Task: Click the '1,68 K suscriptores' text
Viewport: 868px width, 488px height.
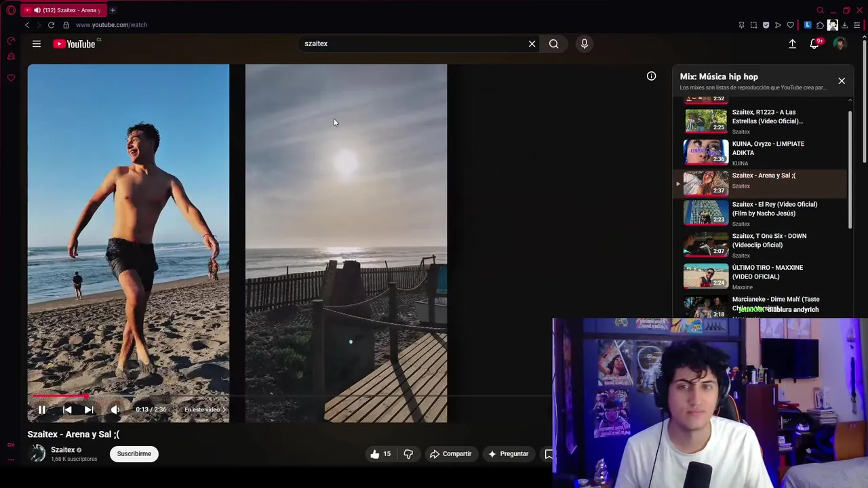Action: 74,460
